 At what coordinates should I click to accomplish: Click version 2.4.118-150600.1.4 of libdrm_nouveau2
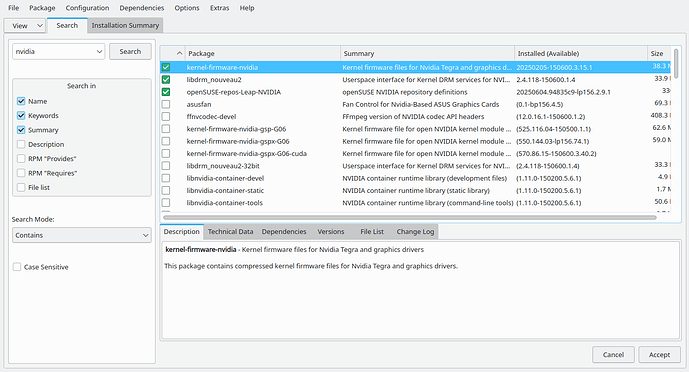click(x=546, y=79)
